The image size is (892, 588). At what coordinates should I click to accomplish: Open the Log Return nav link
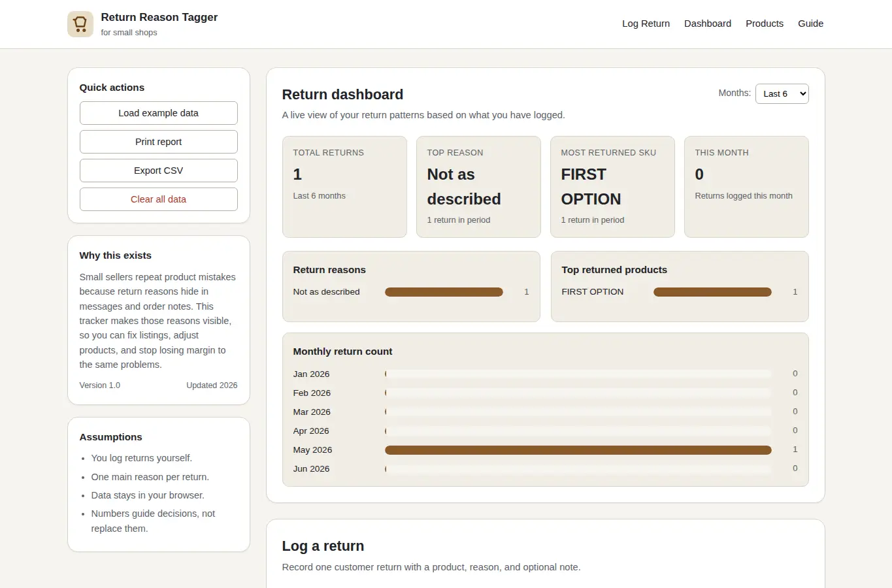click(x=646, y=24)
